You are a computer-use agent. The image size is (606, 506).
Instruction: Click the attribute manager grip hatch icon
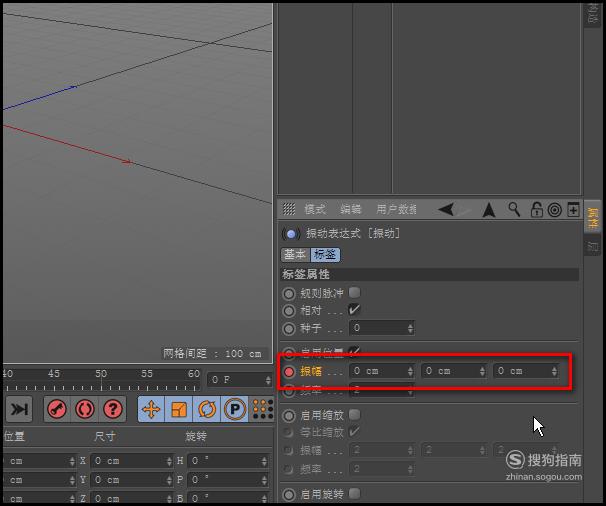click(x=289, y=209)
